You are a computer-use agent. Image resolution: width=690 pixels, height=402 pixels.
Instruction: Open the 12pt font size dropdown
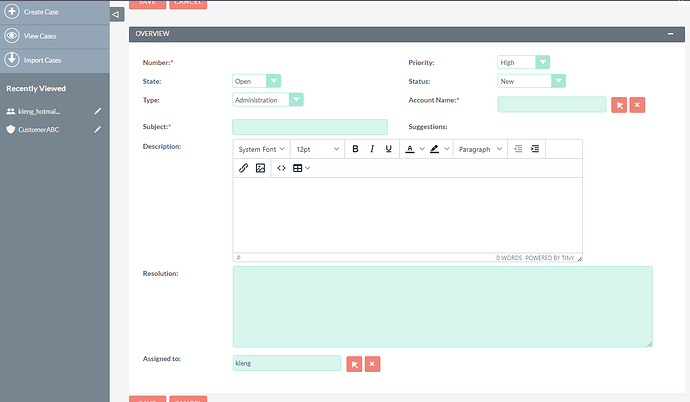click(x=317, y=149)
